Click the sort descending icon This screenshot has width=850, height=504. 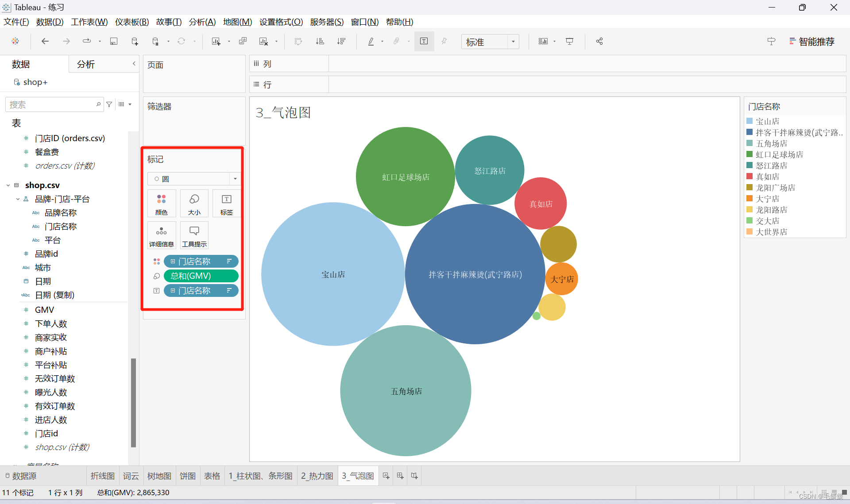341,41
